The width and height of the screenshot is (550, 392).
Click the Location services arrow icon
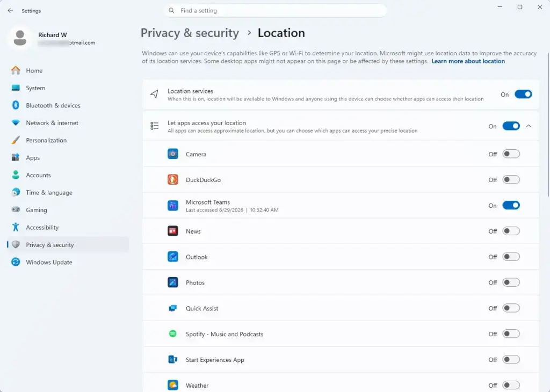154,94
